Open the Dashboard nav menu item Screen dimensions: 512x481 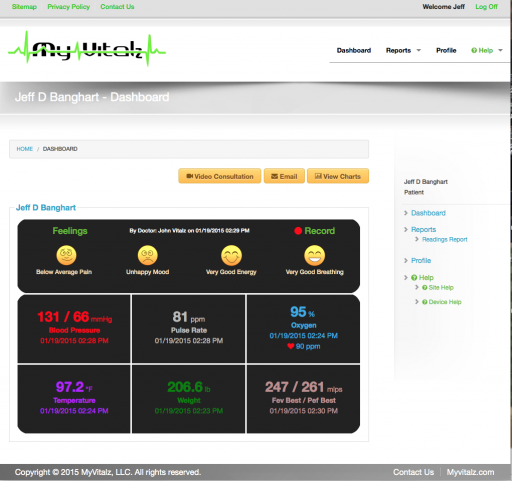354,50
